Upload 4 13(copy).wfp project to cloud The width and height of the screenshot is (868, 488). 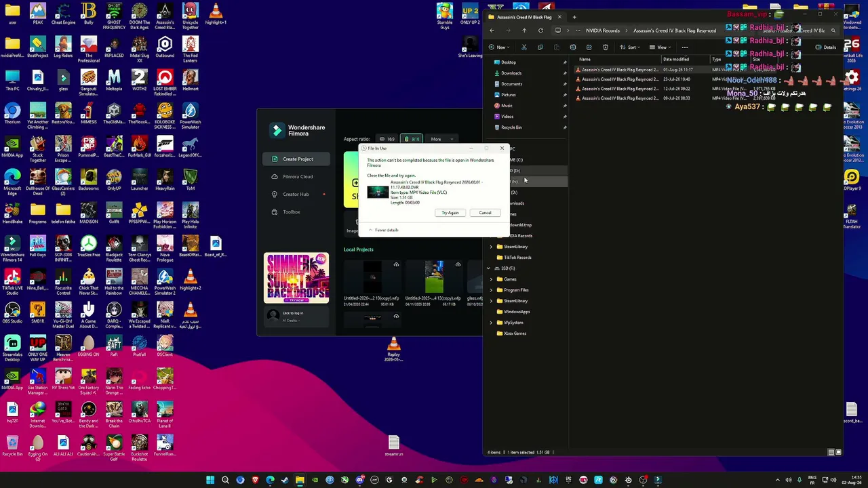pyautogui.click(x=458, y=265)
